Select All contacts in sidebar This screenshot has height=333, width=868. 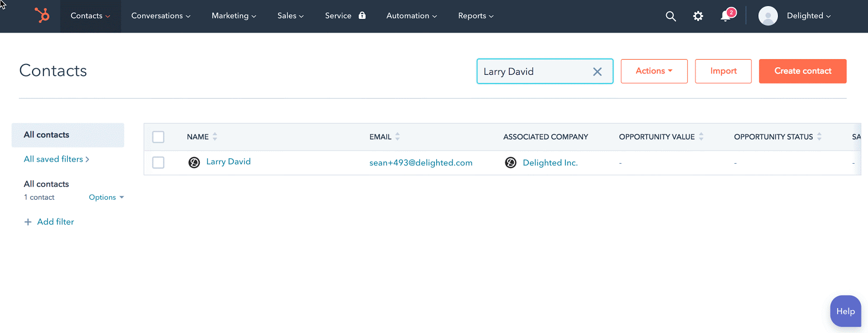coord(68,135)
